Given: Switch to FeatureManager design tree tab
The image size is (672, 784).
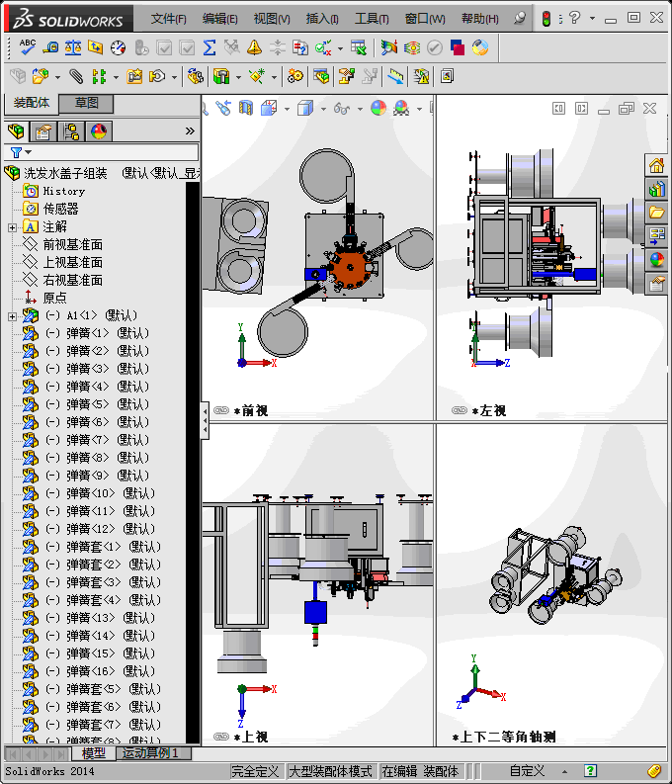Looking at the screenshot, I should [x=17, y=132].
